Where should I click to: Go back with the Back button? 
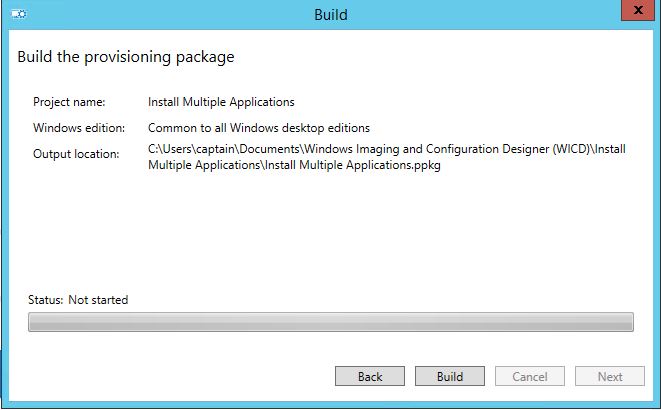coord(370,376)
